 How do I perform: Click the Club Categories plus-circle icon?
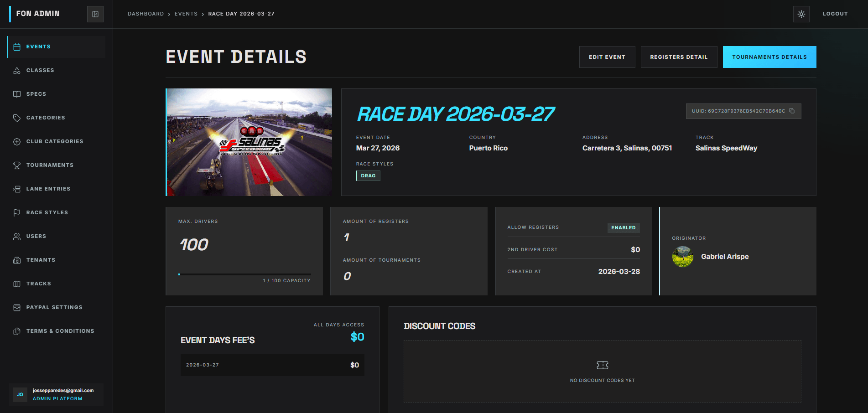pyautogui.click(x=17, y=142)
